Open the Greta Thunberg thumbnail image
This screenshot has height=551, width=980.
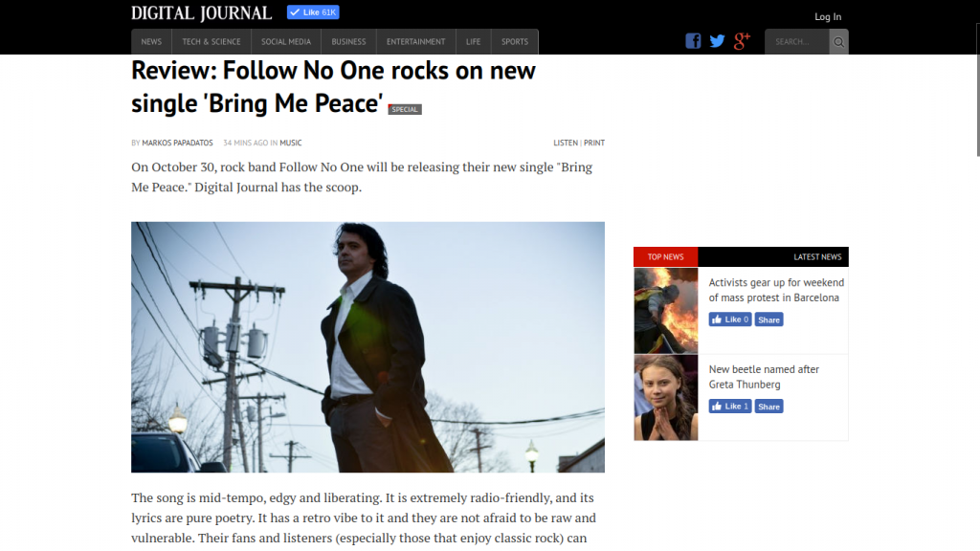(x=666, y=398)
